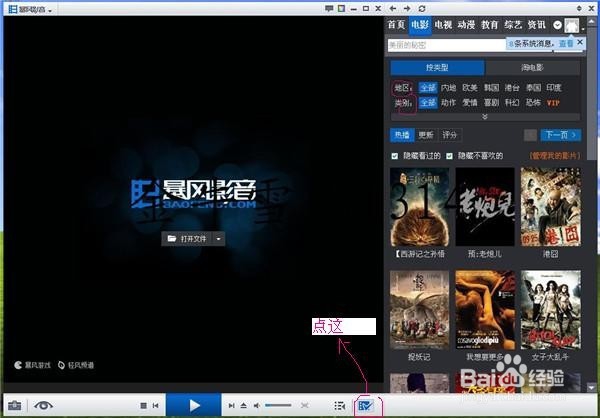Open 管理我的影片 link

[x=555, y=156]
